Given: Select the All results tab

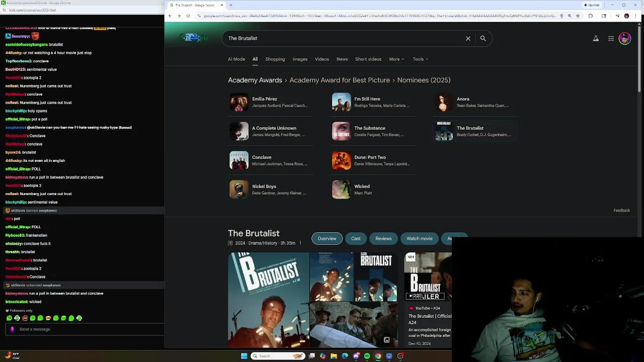Looking at the screenshot, I should click(255, 59).
